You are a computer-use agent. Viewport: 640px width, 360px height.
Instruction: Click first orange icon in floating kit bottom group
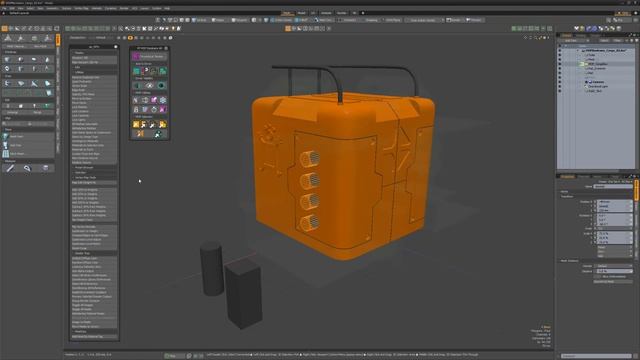click(136, 124)
